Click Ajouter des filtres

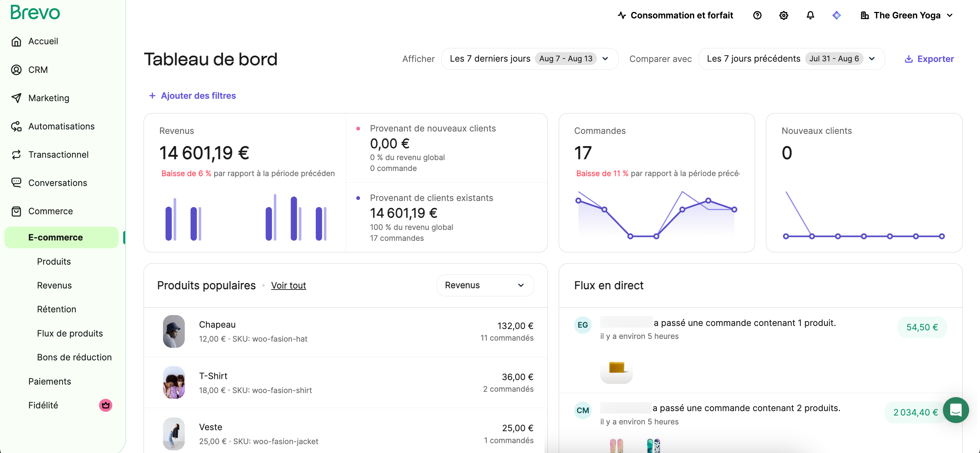click(x=192, y=96)
